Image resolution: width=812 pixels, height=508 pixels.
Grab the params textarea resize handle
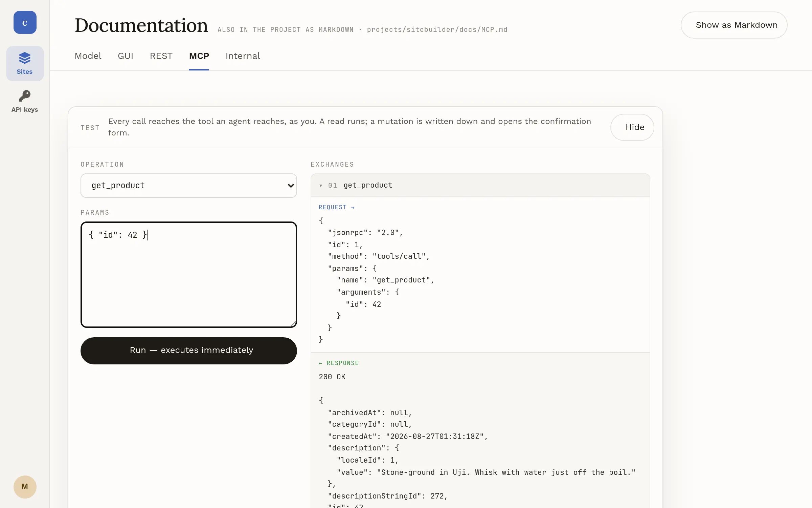(293, 324)
